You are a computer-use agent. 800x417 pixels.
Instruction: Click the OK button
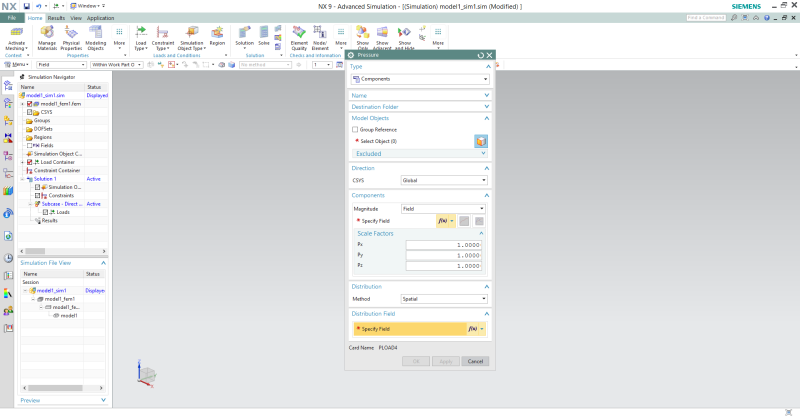click(416, 361)
